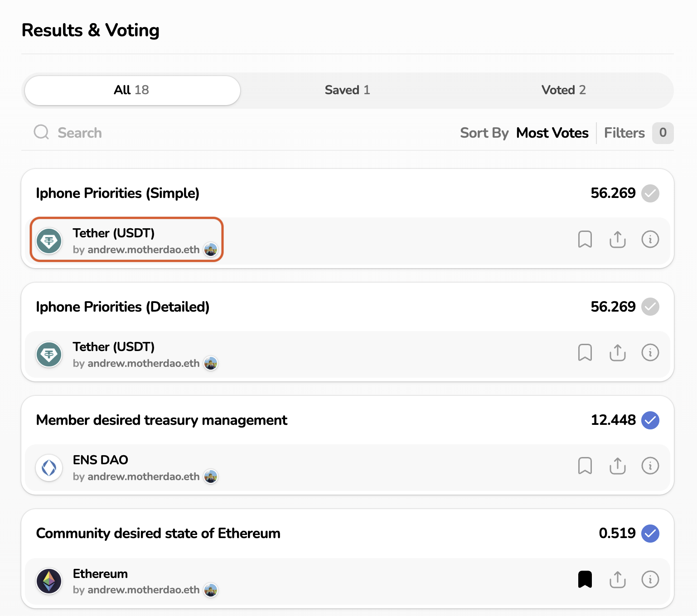Open the Sort By Most Votes dropdown
This screenshot has width=697, height=616.
click(x=552, y=133)
